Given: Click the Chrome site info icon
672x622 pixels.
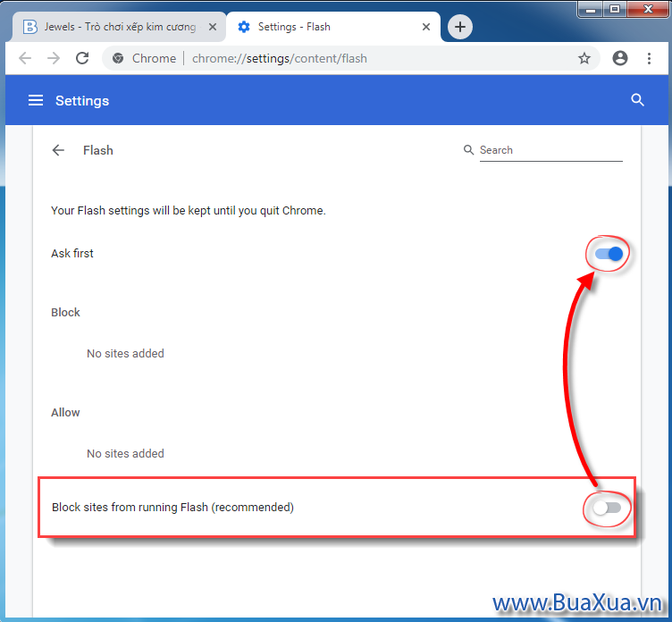Looking at the screenshot, I should click(118, 58).
